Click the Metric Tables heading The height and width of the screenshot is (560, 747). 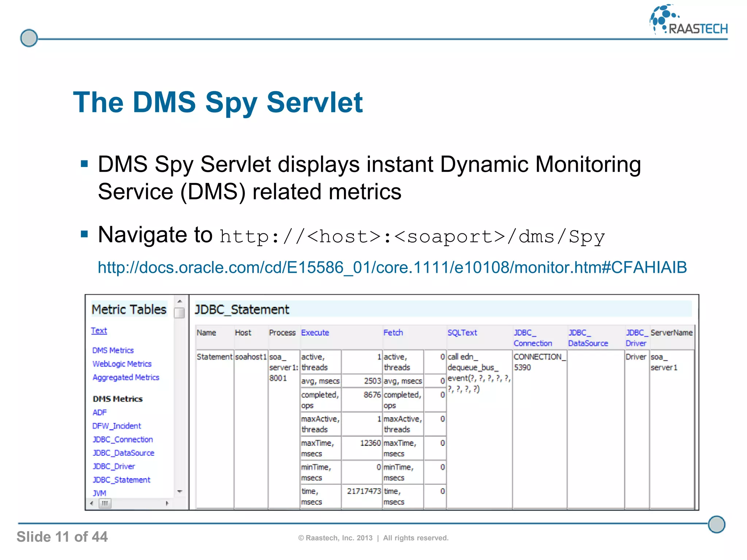pyautogui.click(x=129, y=310)
